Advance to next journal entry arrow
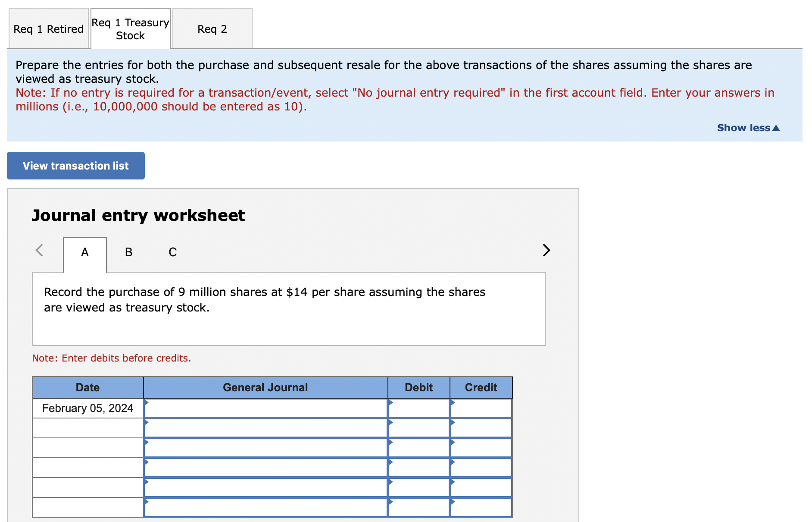The width and height of the screenshot is (812, 522). 546,250
